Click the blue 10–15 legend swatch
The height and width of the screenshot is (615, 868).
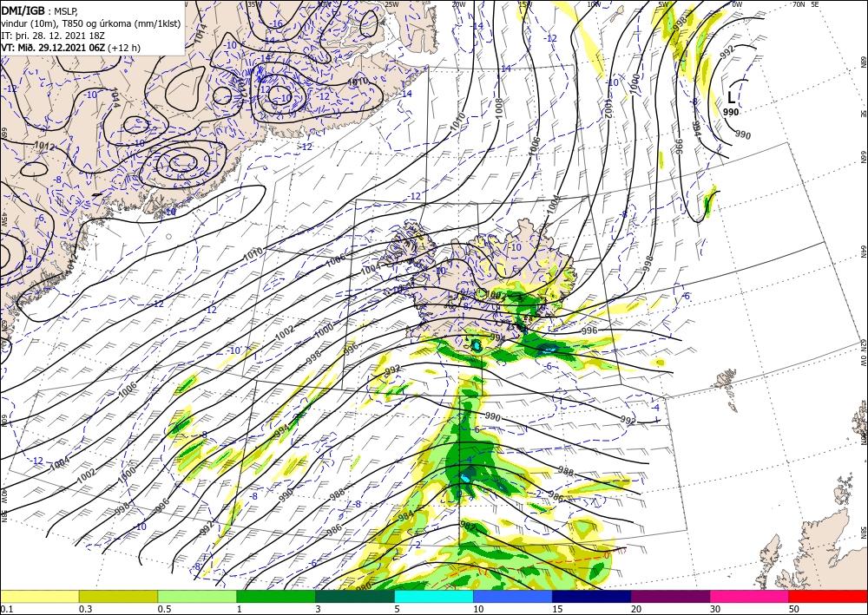pyautogui.click(x=513, y=596)
